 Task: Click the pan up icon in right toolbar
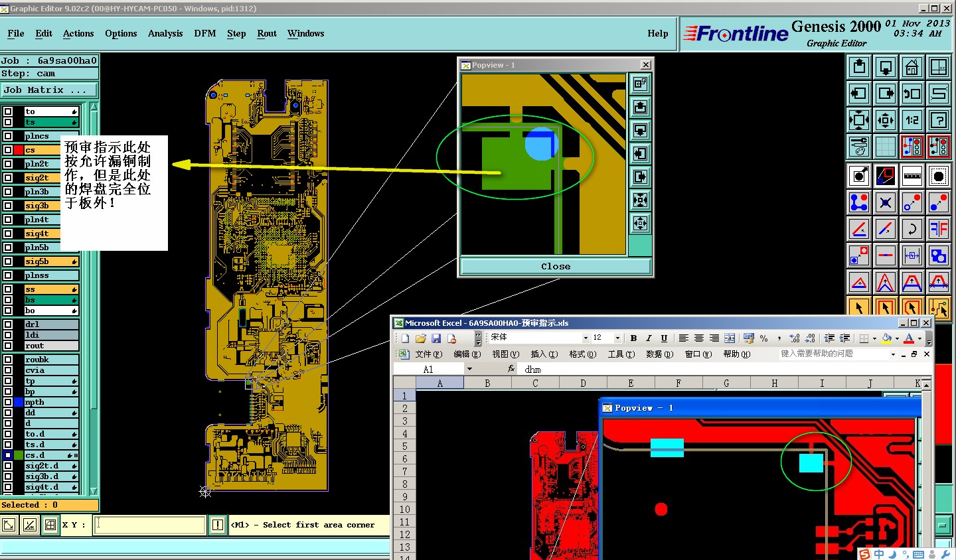[x=859, y=67]
